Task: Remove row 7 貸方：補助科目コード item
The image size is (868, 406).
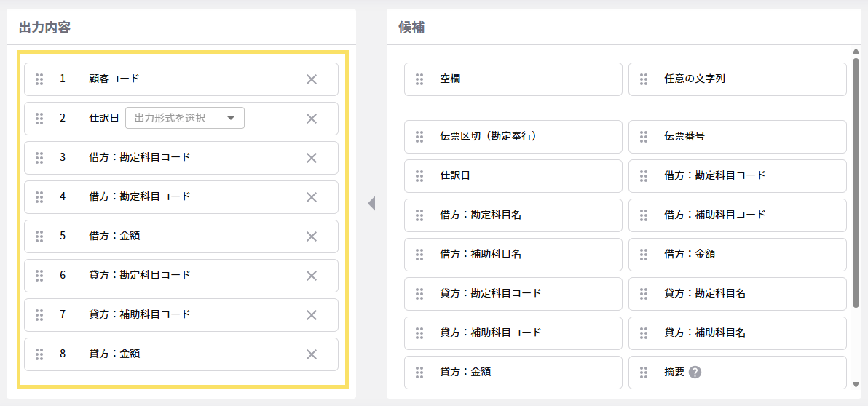Action: (x=311, y=315)
